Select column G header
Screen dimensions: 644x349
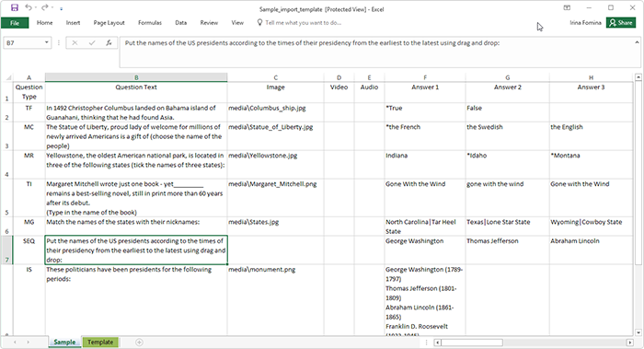[508, 77]
